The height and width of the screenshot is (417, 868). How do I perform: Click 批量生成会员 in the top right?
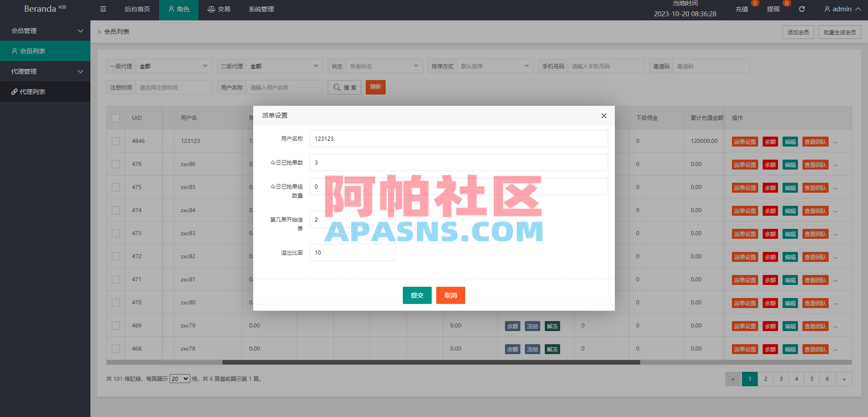(840, 32)
